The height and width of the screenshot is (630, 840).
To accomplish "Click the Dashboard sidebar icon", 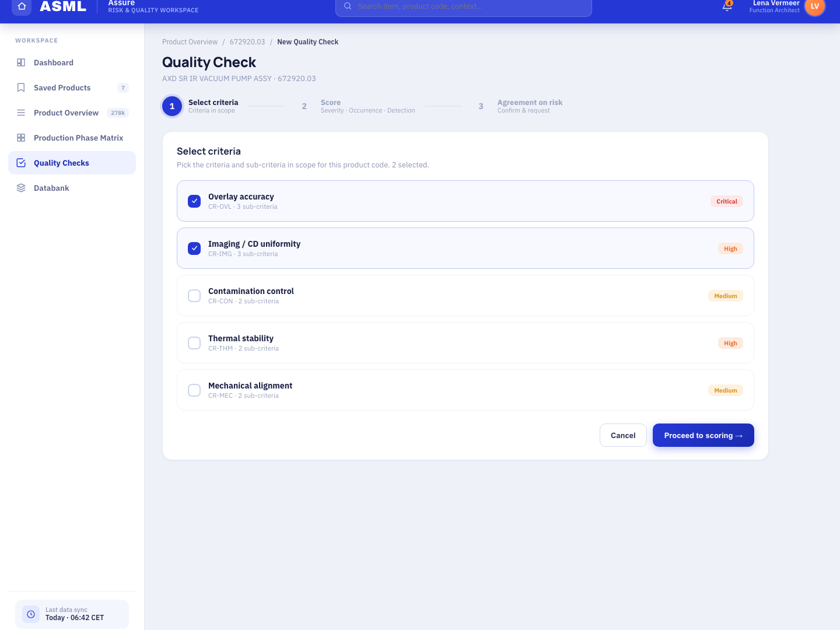I will (21, 62).
